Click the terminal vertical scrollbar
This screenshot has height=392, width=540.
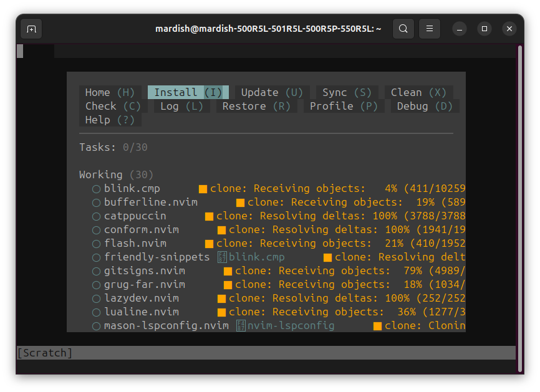520,209
